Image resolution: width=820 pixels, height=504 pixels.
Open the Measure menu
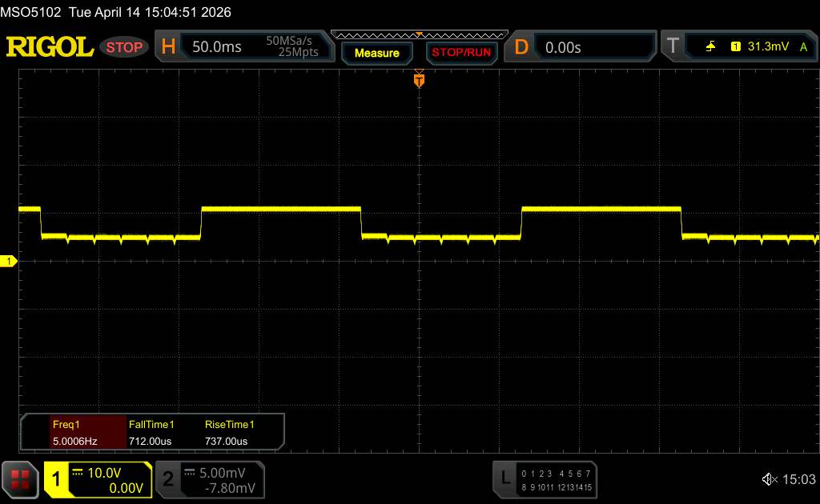click(376, 53)
